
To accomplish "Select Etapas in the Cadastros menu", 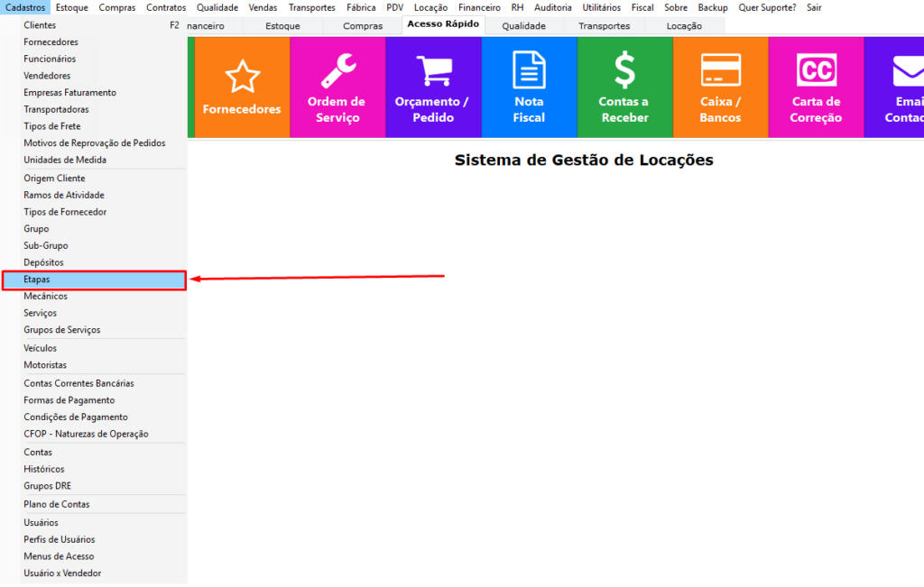I will [x=94, y=280].
